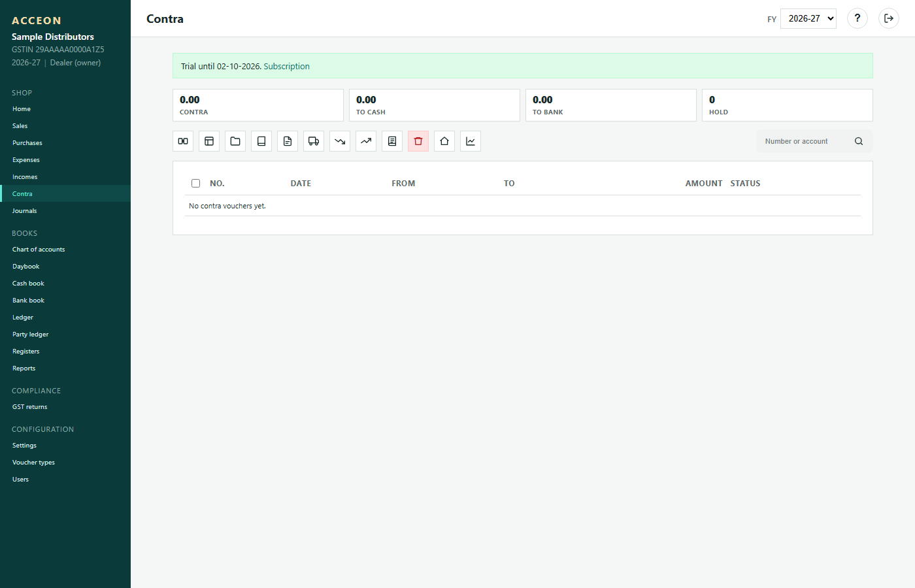Viewport: 915px width, 588px height.
Task: Go to Purchases in the sidebar
Action: (65, 143)
